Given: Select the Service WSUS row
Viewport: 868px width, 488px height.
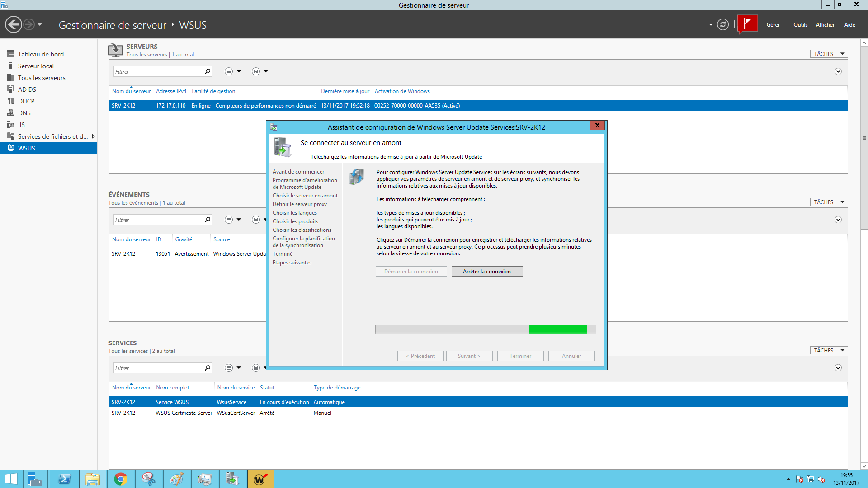Looking at the screenshot, I should click(x=478, y=402).
